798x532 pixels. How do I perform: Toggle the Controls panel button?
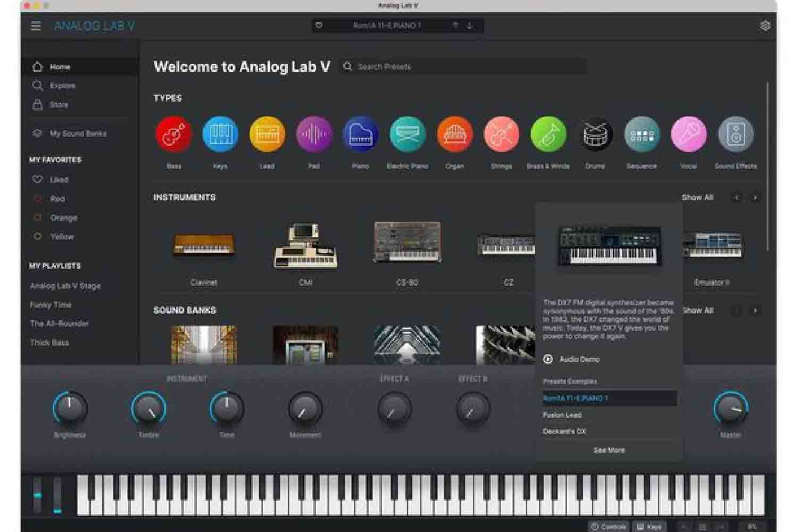point(609,527)
